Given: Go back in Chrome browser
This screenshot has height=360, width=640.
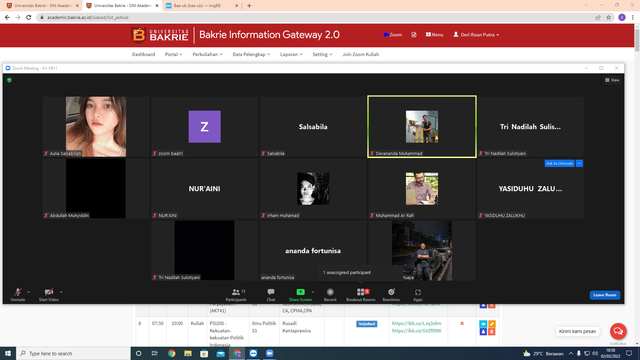Looking at the screenshot, I should pos(7,17).
